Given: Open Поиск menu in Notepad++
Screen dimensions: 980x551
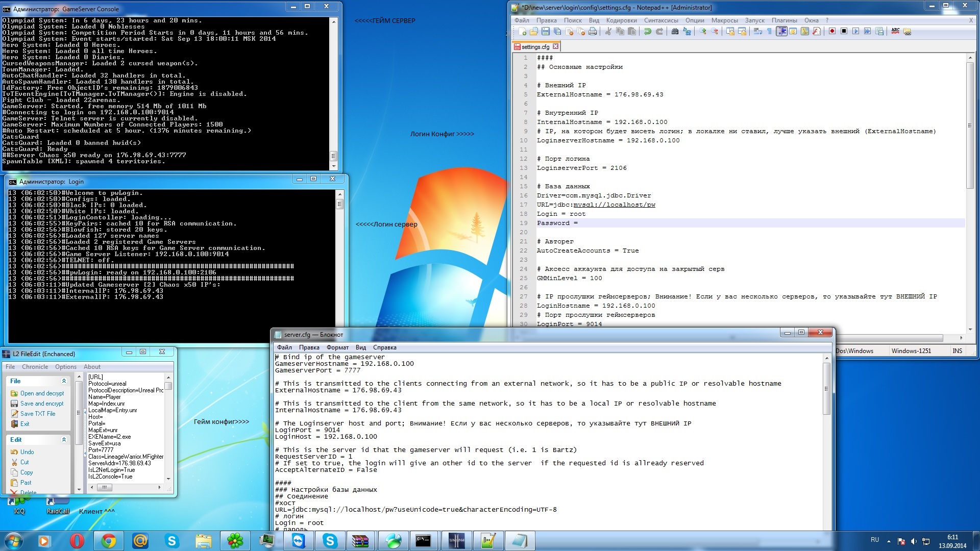Looking at the screenshot, I should (x=573, y=20).
